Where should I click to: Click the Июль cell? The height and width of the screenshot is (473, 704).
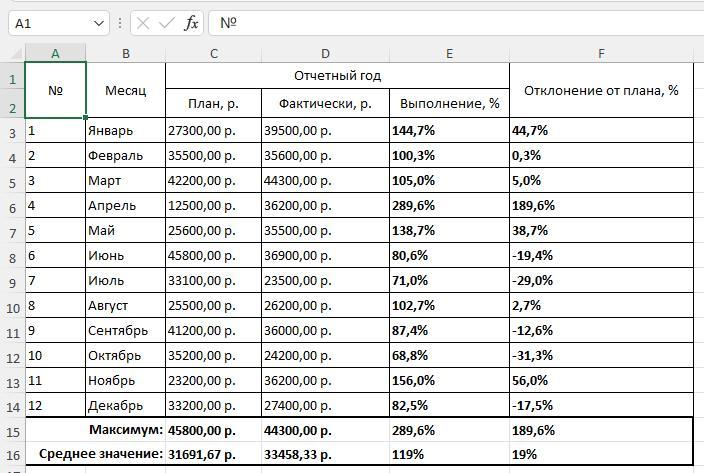(126, 280)
